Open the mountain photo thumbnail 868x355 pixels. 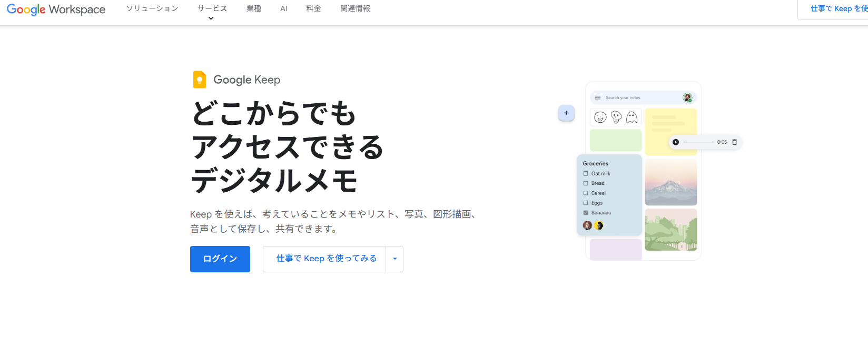(x=671, y=182)
